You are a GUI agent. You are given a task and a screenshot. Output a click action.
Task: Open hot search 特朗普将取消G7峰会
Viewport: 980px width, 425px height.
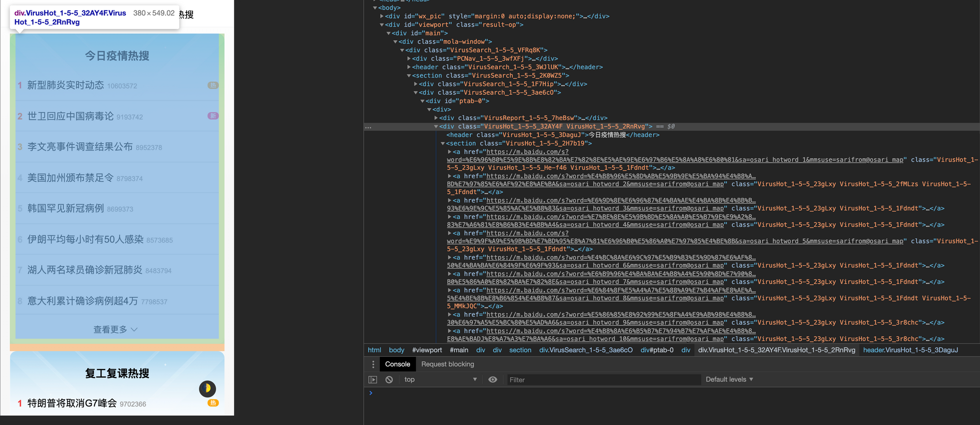(72, 403)
